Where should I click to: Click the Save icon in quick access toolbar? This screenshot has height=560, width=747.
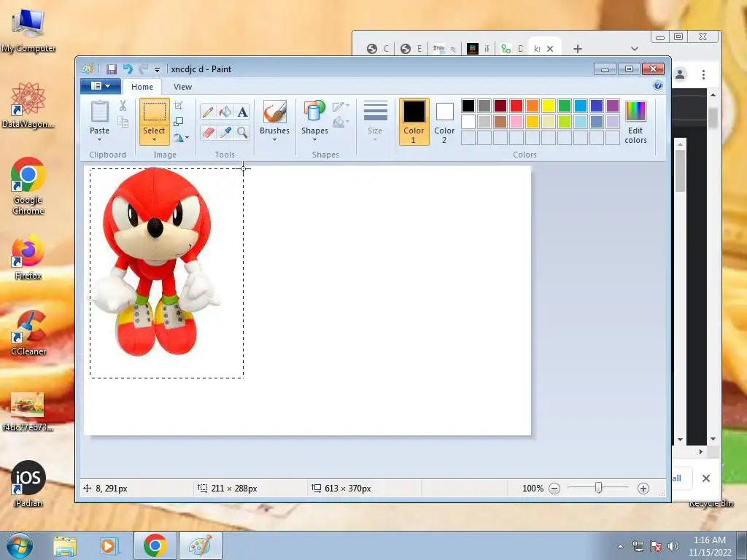point(112,69)
